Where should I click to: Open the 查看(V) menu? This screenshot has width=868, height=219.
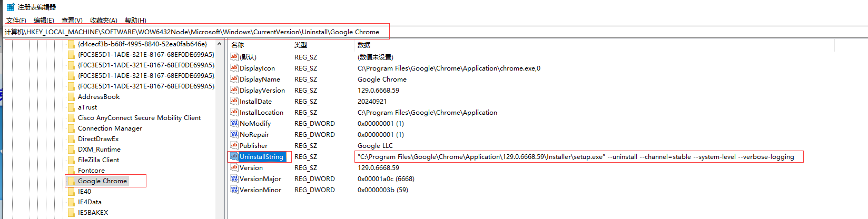coord(72,20)
